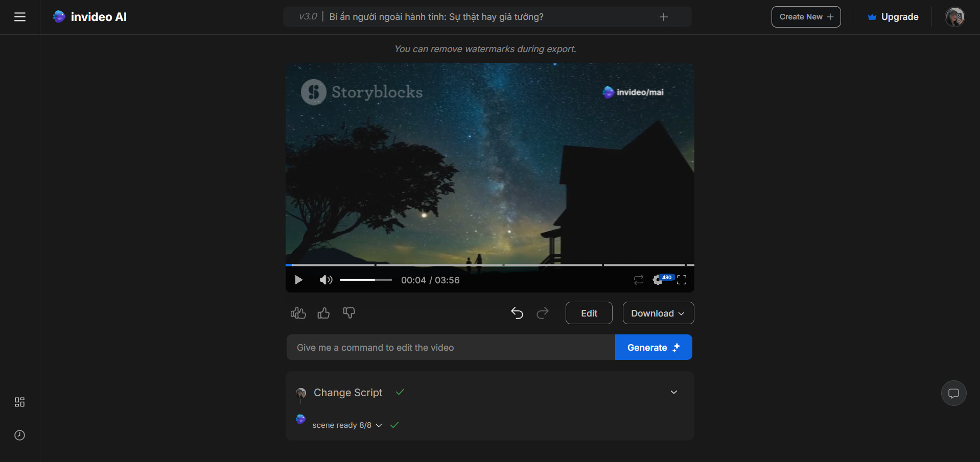Click the Generate button
This screenshot has height=462, width=980.
[654, 347]
